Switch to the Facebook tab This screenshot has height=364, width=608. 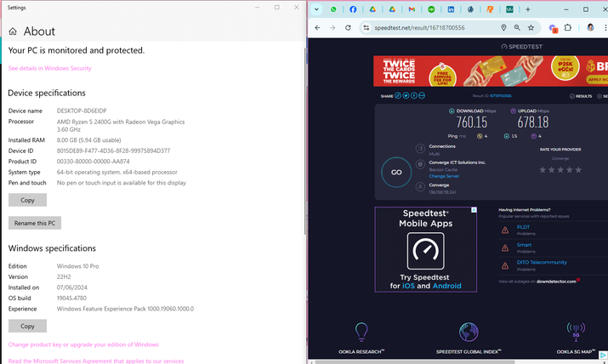tap(353, 9)
